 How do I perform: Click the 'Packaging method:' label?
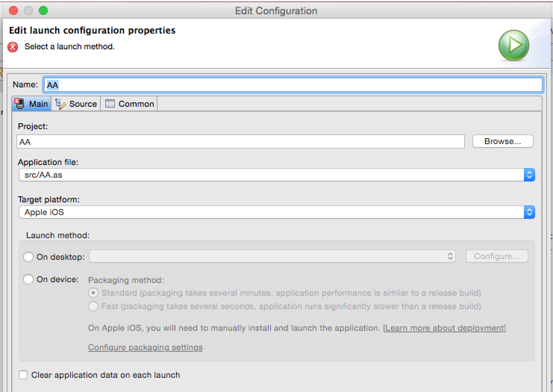coord(126,280)
